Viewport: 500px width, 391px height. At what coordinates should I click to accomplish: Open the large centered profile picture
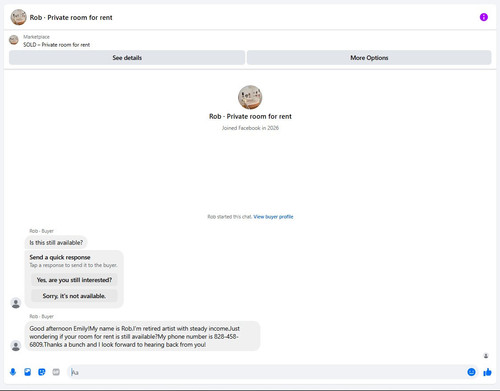(250, 97)
